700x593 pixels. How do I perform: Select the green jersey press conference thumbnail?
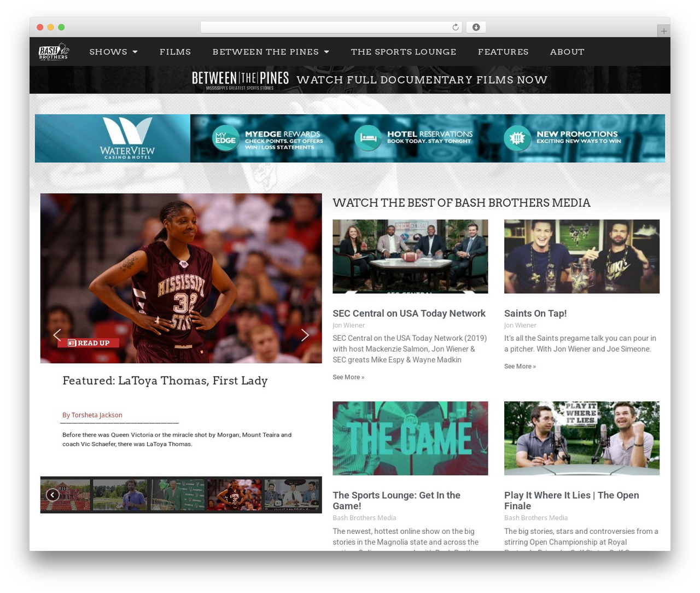(177, 495)
